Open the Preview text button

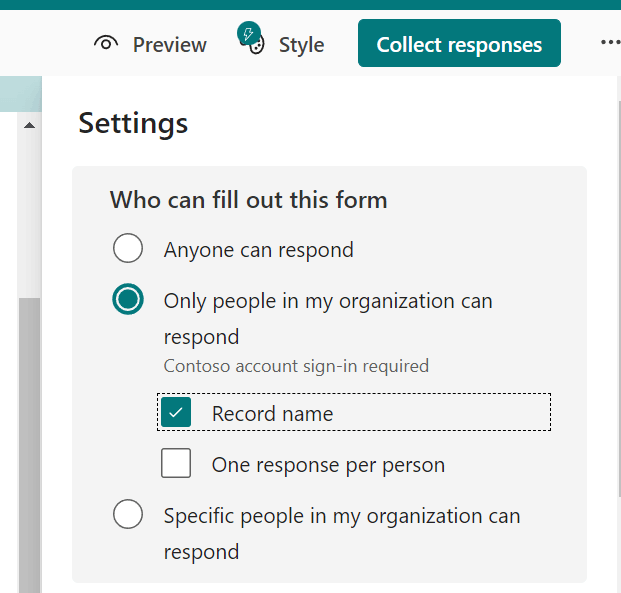[x=170, y=45]
